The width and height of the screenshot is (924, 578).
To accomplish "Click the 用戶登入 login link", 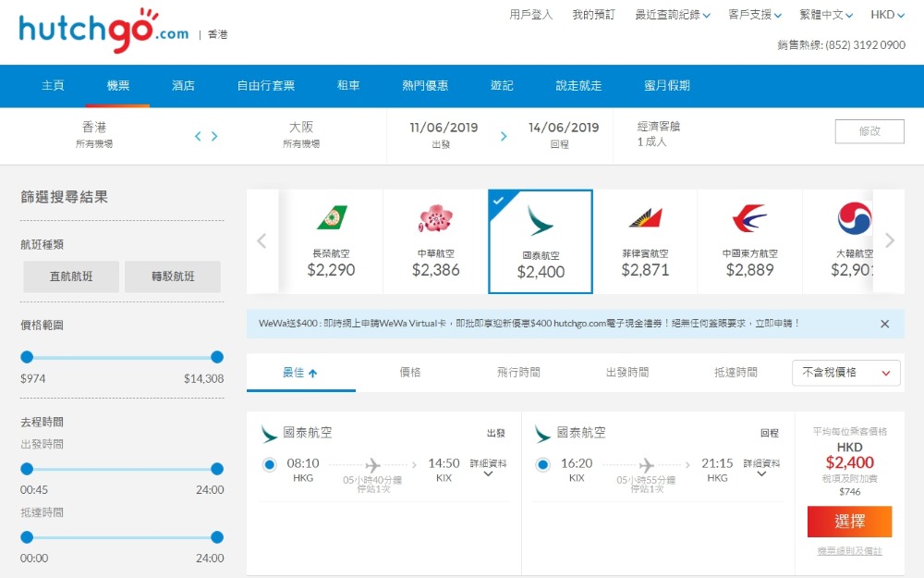I will [531, 15].
